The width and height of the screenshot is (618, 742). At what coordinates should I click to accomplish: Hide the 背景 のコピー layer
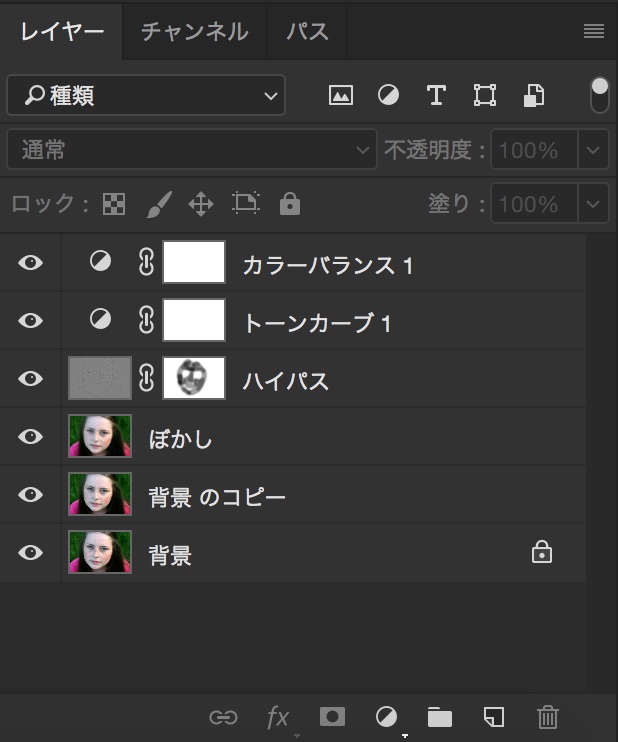pyautogui.click(x=31, y=495)
